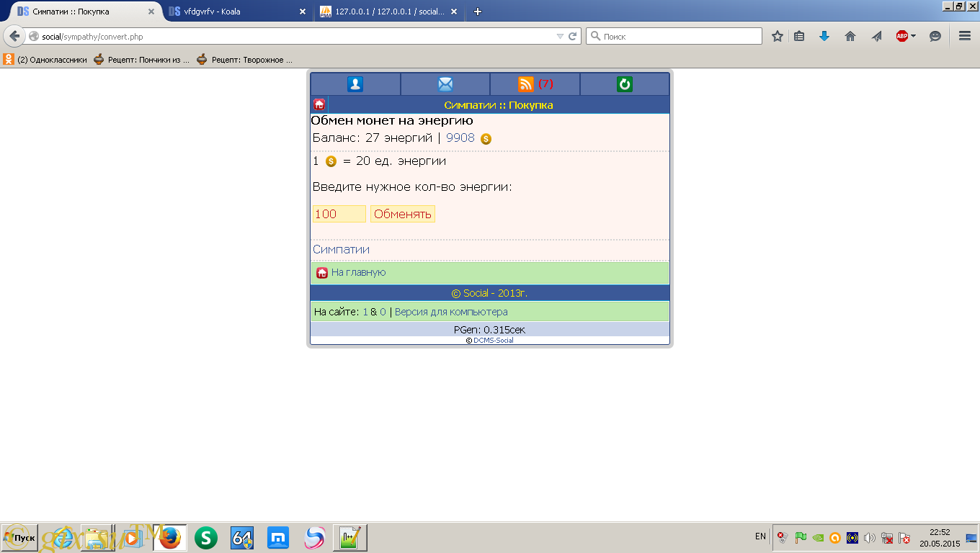Click the 9908 coins balance link
This screenshot has height=553, width=980.
pos(460,138)
